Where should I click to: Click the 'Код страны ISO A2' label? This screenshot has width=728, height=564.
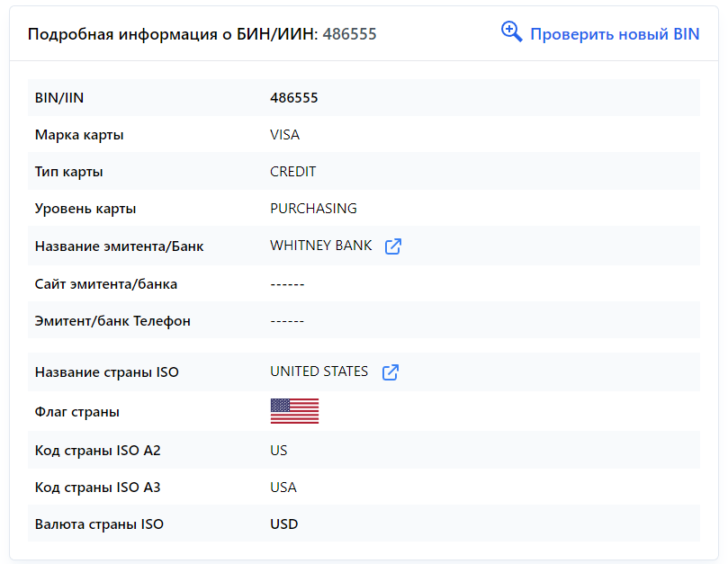[97, 451]
